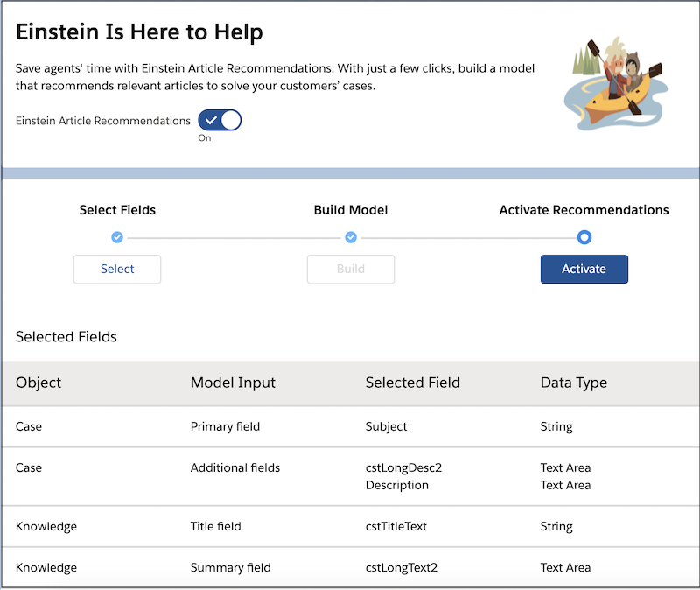Click the Primary field cell

point(225,426)
